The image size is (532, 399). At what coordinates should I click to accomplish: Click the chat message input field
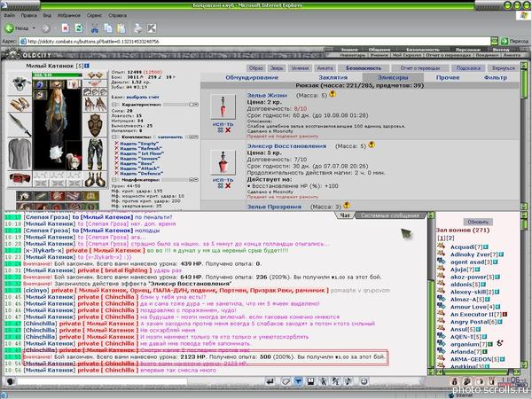coord(102,381)
